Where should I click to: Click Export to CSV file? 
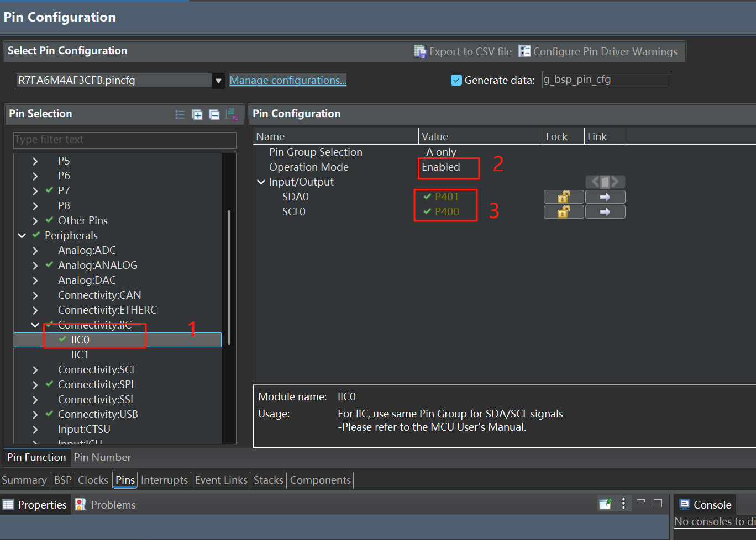[x=463, y=51]
